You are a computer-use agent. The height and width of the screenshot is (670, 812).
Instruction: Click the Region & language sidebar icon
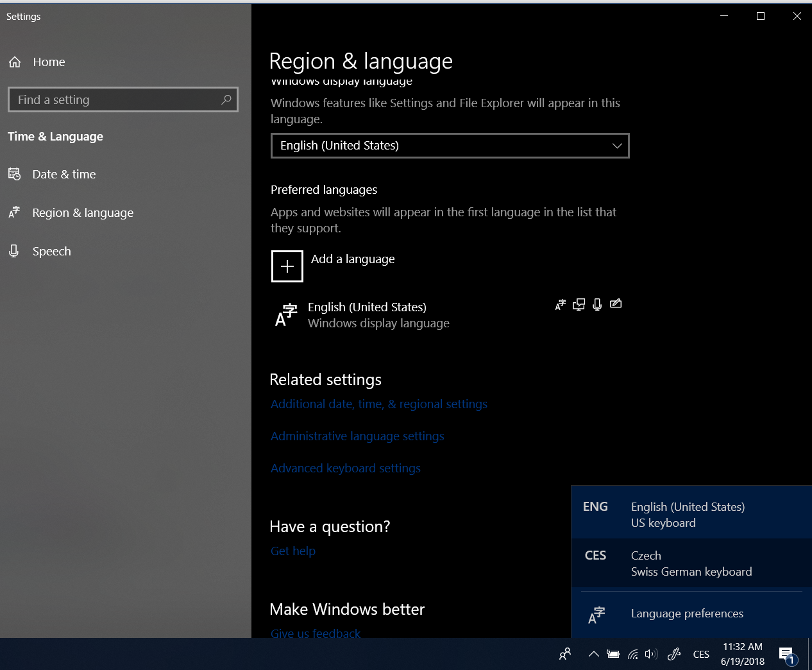pos(14,212)
